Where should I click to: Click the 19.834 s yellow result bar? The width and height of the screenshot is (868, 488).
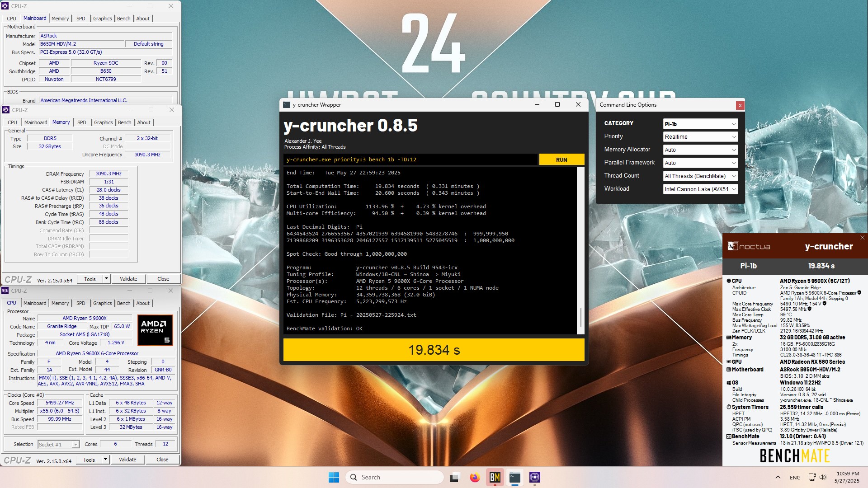434,350
